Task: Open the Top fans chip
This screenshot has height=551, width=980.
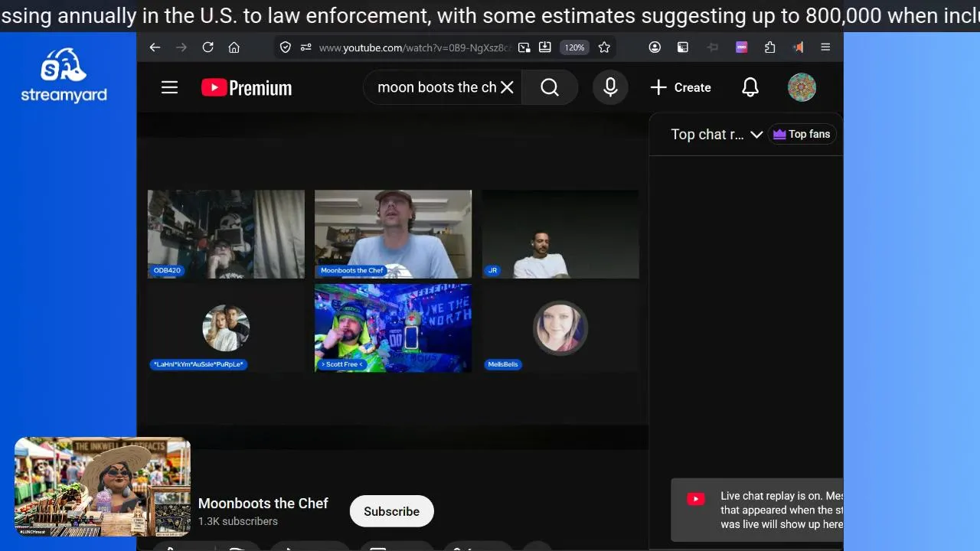Action: pos(802,134)
